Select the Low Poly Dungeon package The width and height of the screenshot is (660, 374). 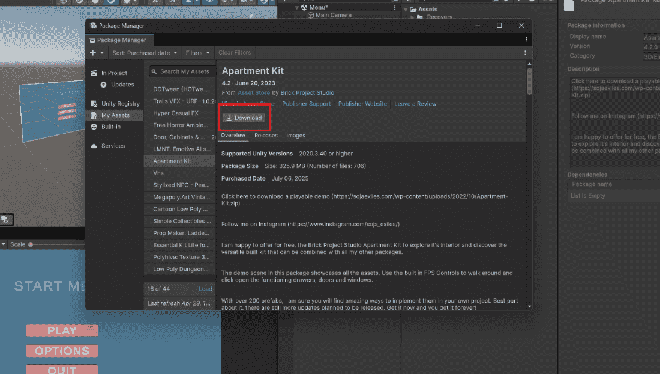tap(180, 269)
